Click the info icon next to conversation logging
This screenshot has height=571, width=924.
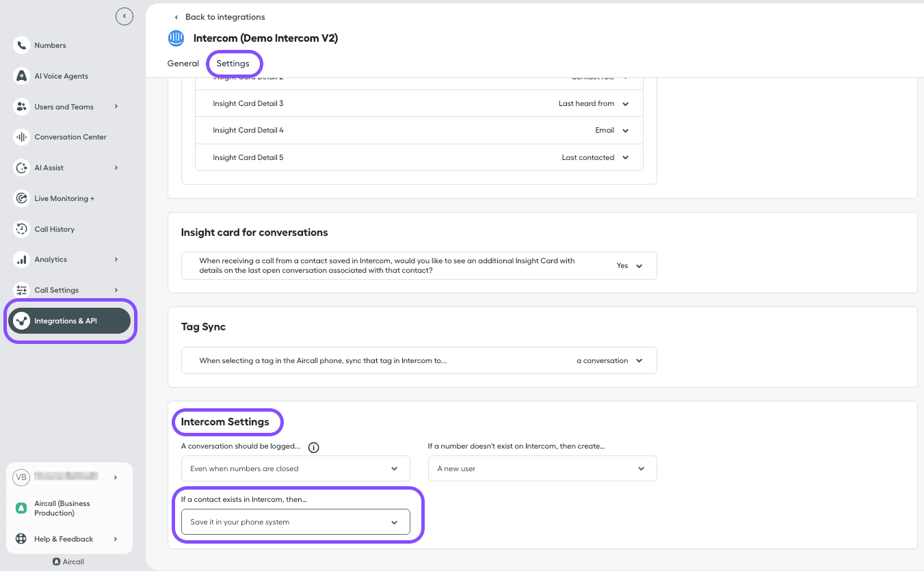(x=313, y=447)
